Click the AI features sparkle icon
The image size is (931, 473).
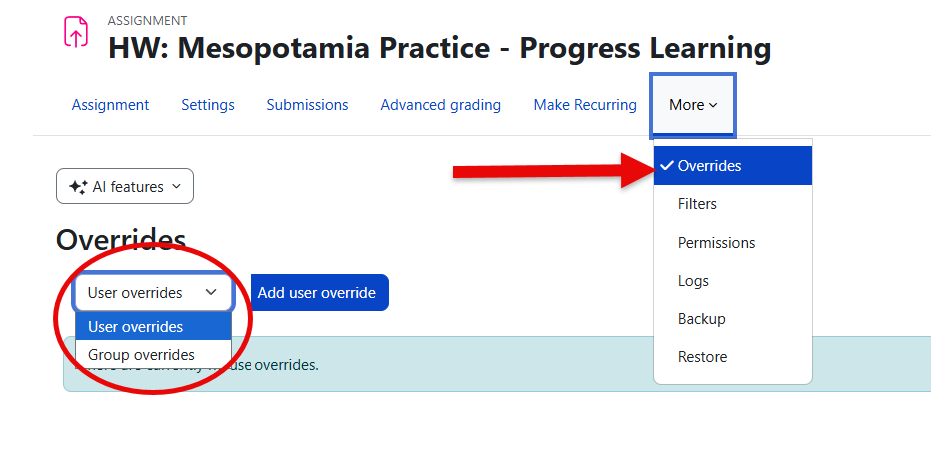(x=78, y=187)
